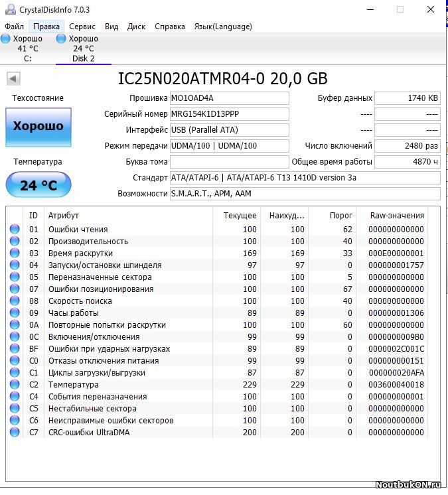Open the Вид menu
Screen dimensions: 448x495
(112, 27)
